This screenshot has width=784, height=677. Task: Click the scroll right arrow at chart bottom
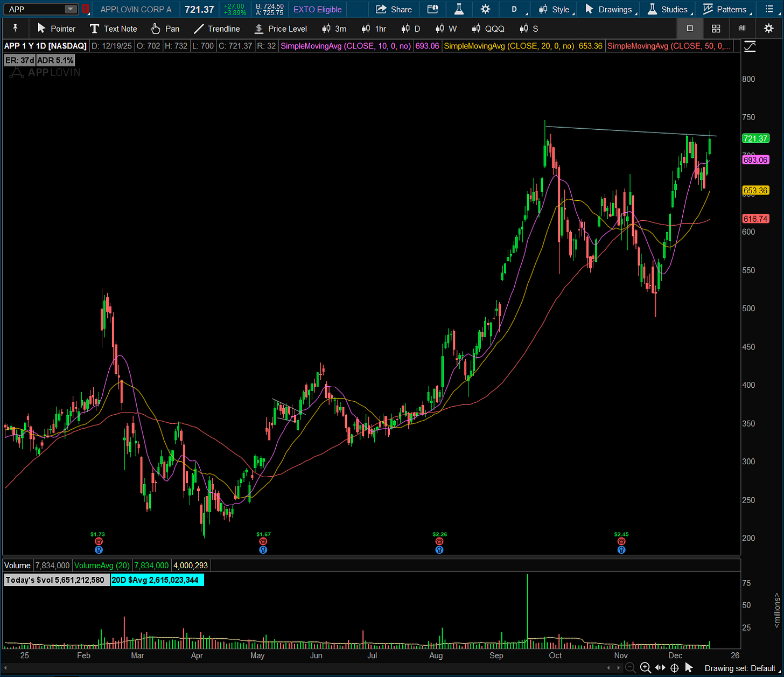pos(618,668)
